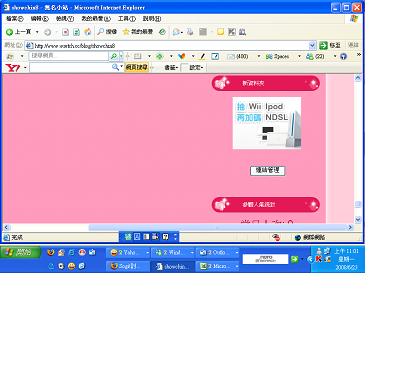The image size is (393, 384).
Task: Click the pink header banner above the ad
Action: [x=266, y=83]
